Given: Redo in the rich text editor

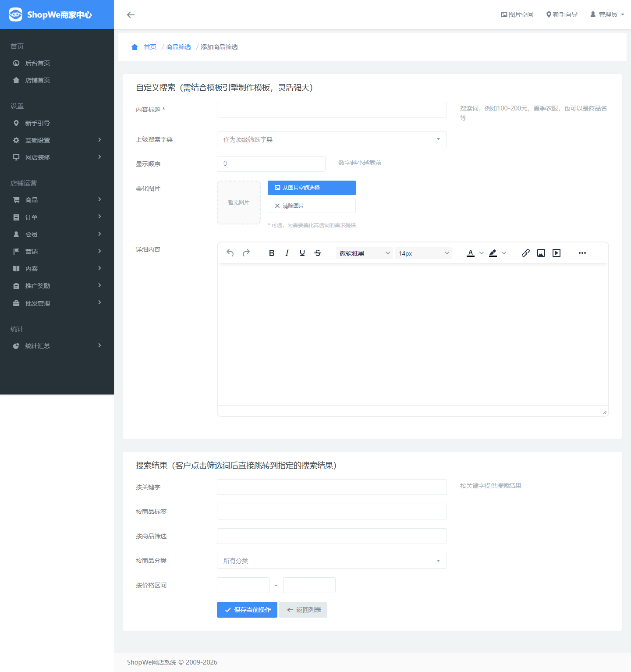Looking at the screenshot, I should (246, 253).
